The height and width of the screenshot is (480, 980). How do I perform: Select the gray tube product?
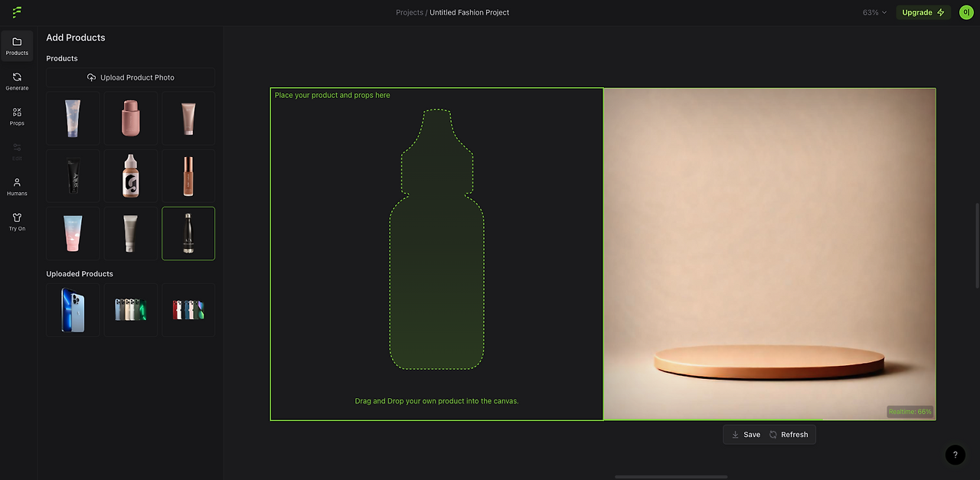tap(131, 233)
